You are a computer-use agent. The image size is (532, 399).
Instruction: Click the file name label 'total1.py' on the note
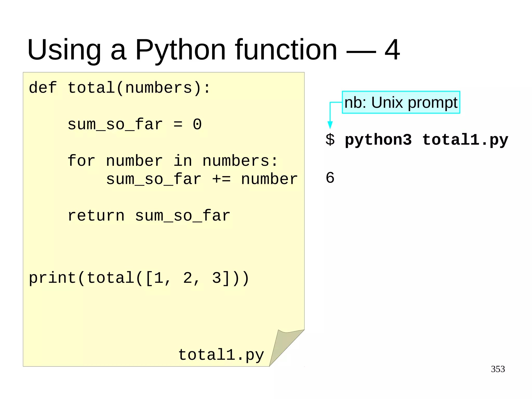tap(221, 355)
